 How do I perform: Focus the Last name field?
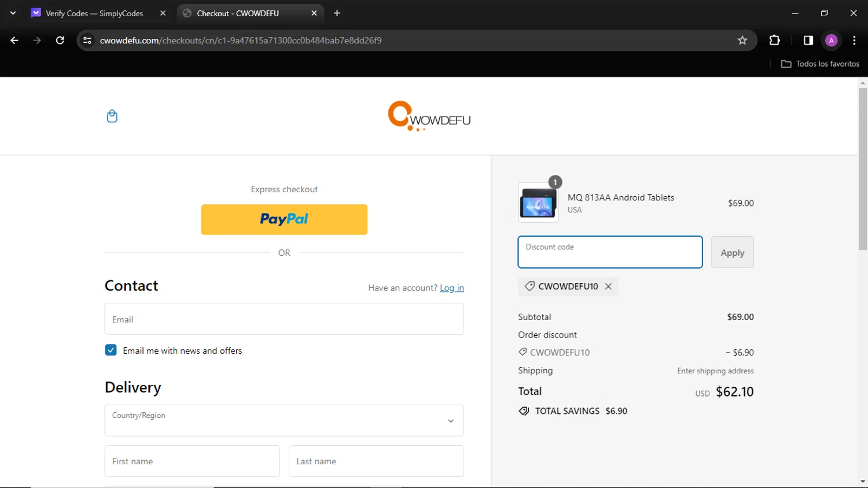(x=376, y=461)
